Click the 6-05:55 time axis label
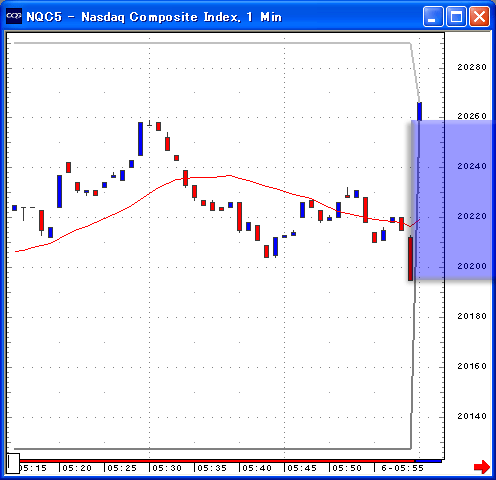Image resolution: width=496 pixels, height=480 pixels. [x=402, y=468]
